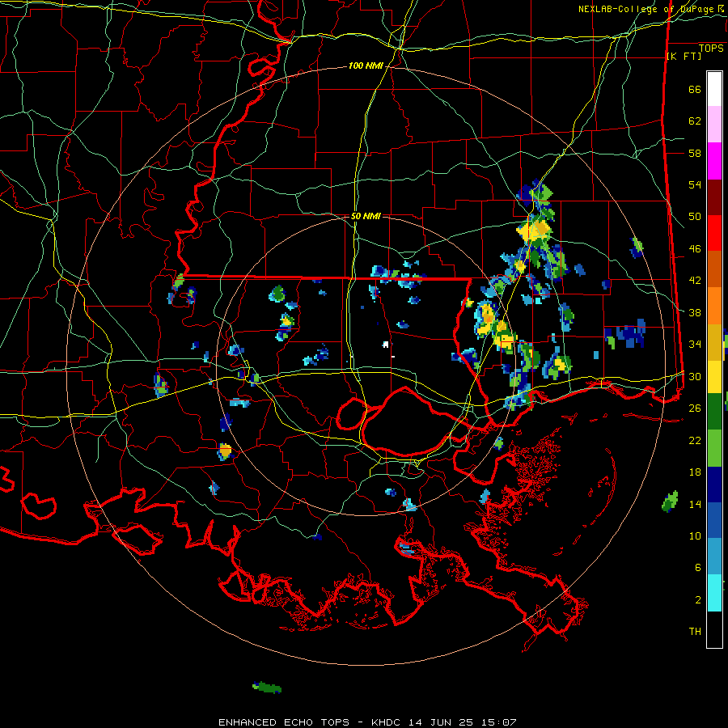
Task: Pick the yellow swatch at 30 kft
Action: [714, 377]
